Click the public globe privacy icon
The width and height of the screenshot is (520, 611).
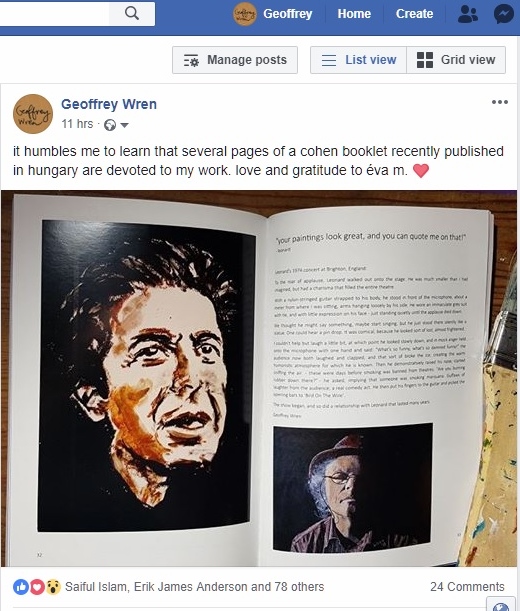point(110,125)
